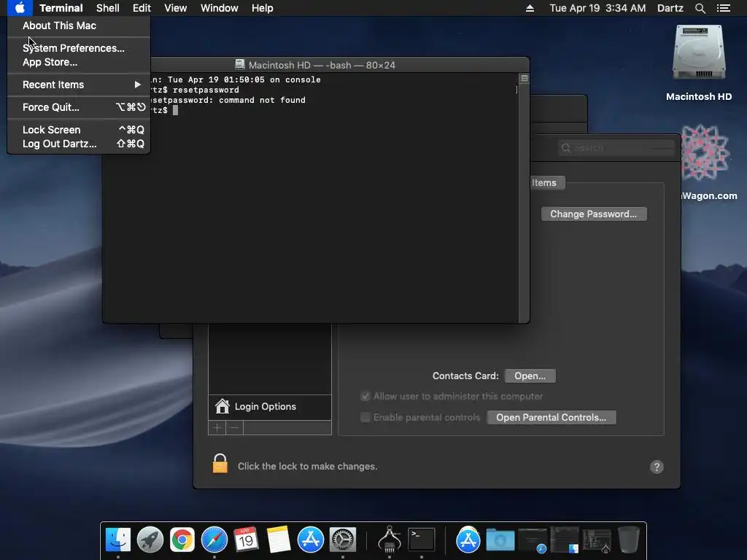Open System Preferences from Apple menu

click(x=74, y=48)
